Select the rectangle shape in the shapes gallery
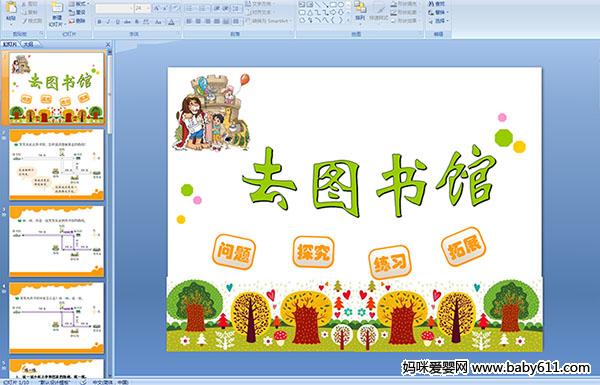The width and height of the screenshot is (600, 385). [x=333, y=4]
